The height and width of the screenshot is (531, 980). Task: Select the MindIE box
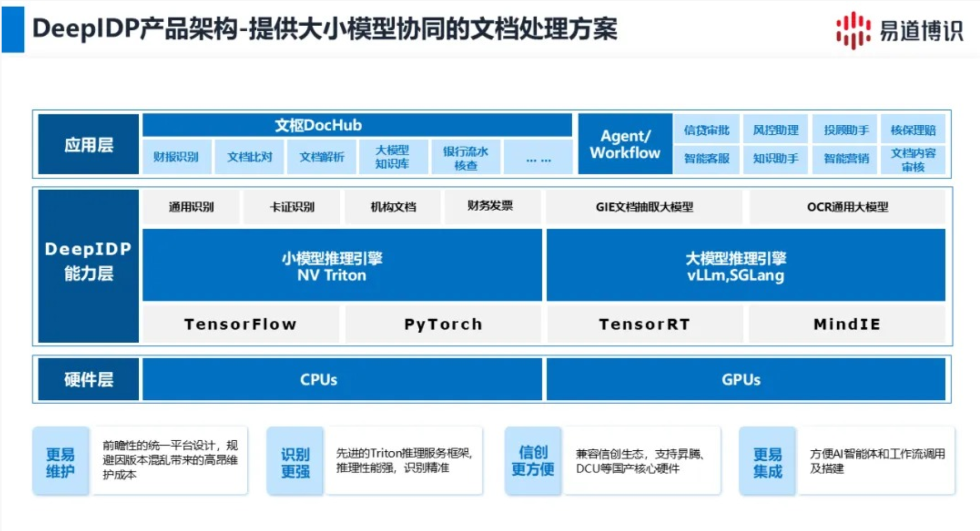click(847, 324)
